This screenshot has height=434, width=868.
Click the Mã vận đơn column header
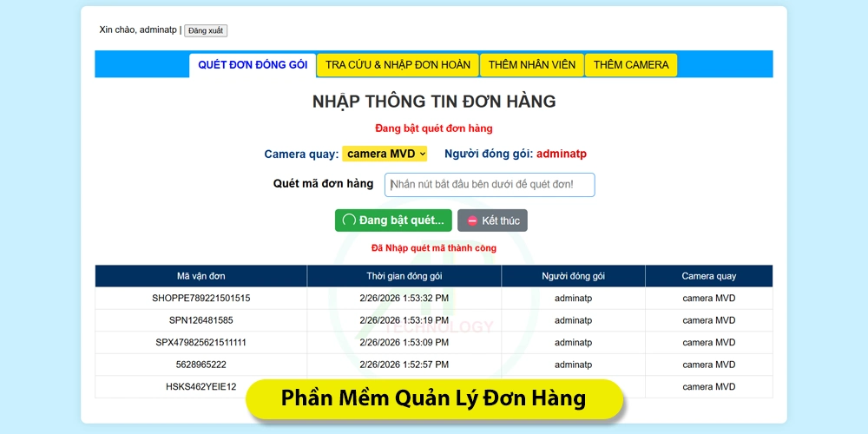[201, 276]
